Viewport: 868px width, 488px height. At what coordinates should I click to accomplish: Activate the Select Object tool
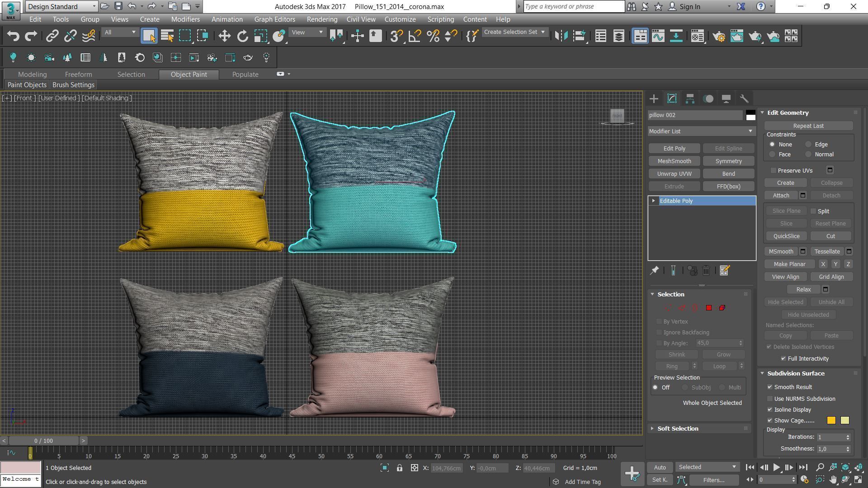pyautogui.click(x=149, y=36)
